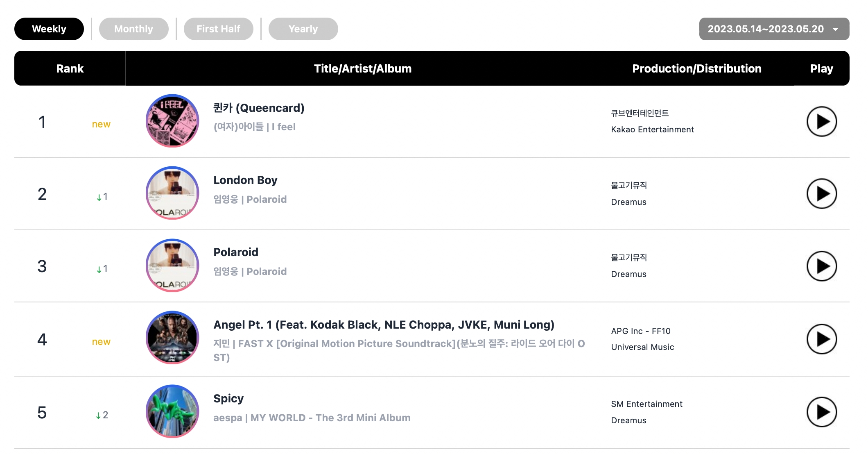Open the London Boy title link
This screenshot has height=454, width=868.
[x=245, y=180]
